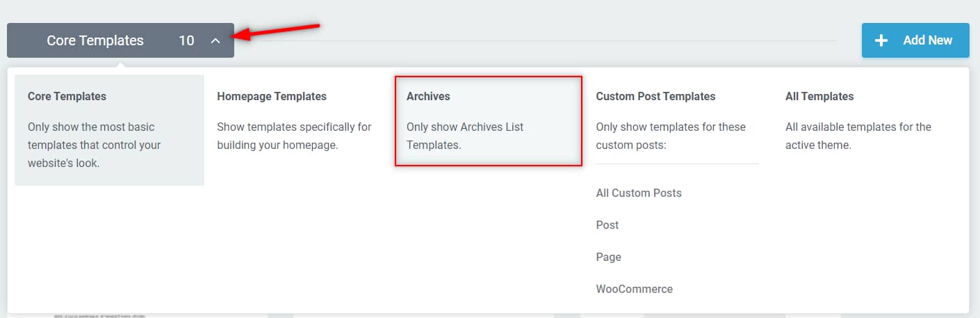Filter templates by Page
This screenshot has width=980, height=318.
pyautogui.click(x=609, y=257)
